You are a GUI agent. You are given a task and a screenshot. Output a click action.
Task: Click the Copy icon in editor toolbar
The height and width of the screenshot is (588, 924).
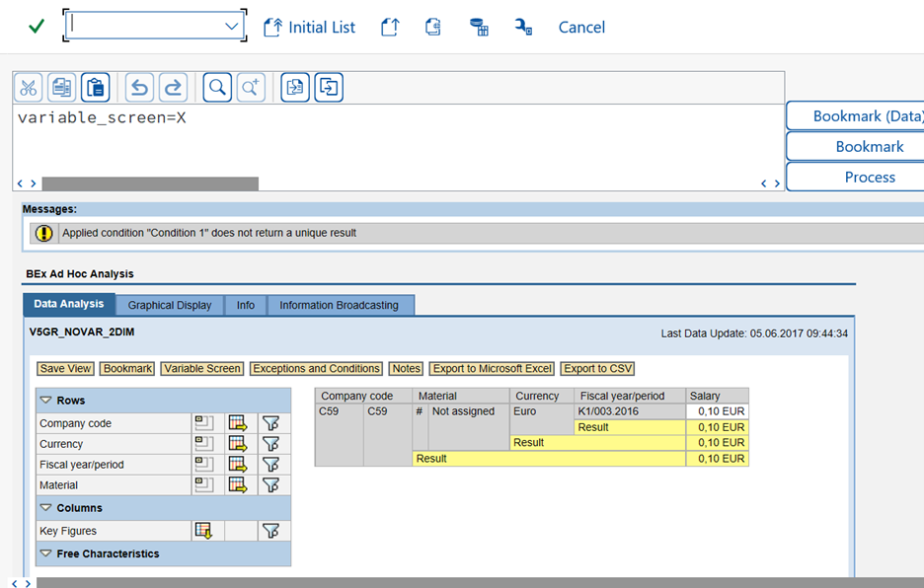pyautogui.click(x=61, y=88)
